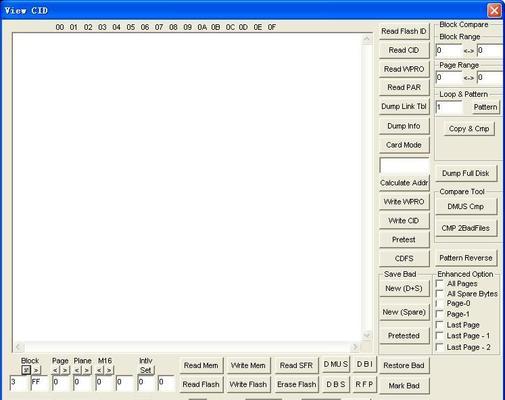Screen dimensions: 505x400
Task: Enable the All Pages checkbox
Action: click(440, 284)
